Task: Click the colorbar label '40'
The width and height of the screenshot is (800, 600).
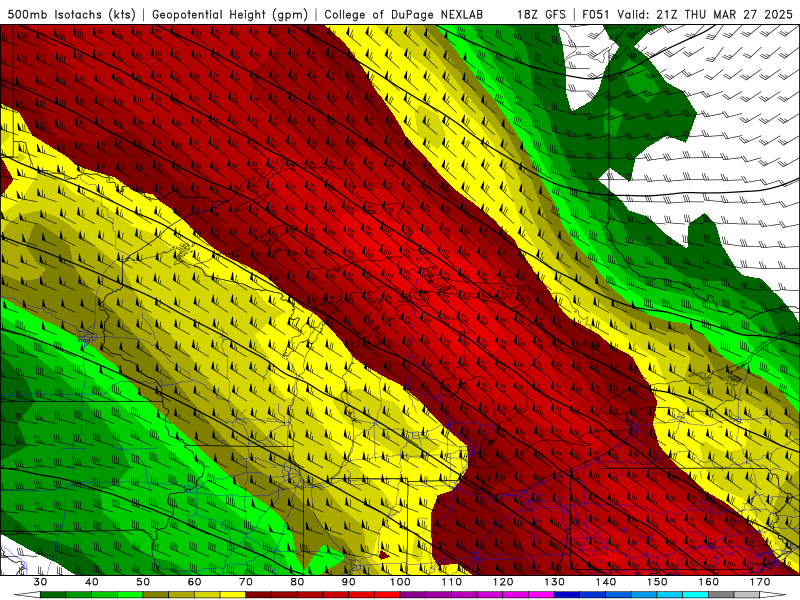Action: point(92,582)
